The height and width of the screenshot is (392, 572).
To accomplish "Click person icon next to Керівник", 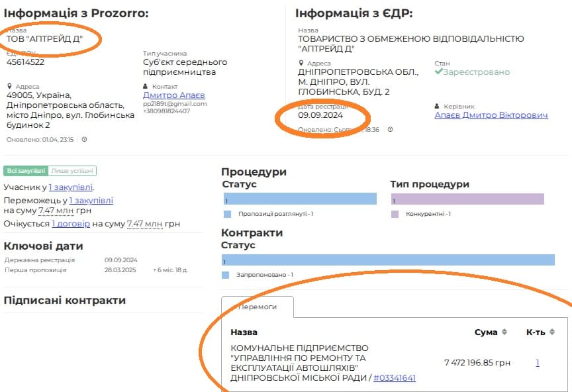I will (x=438, y=106).
